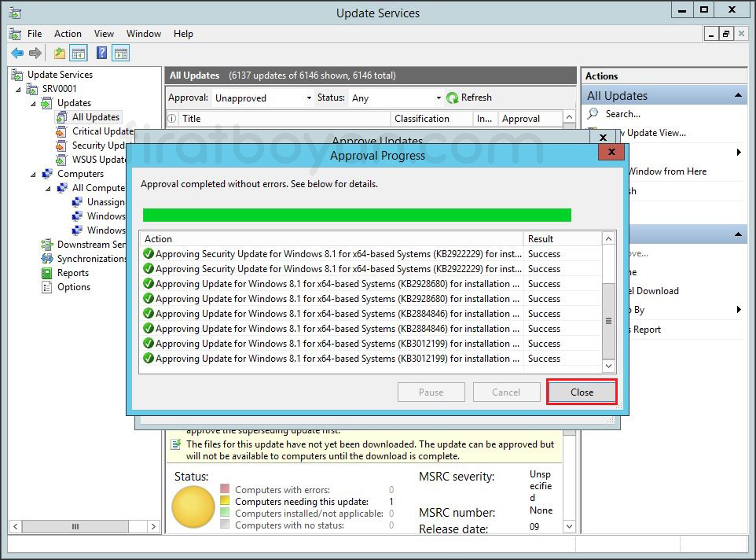
Task: Select first KB2928680 approval row
Action: click(x=372, y=284)
